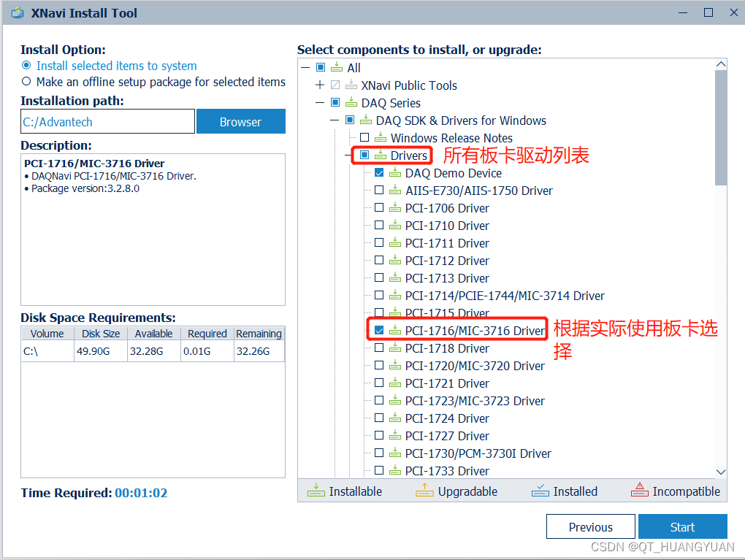The height and width of the screenshot is (560, 745).
Task: Click the Available column header
Action: point(154,334)
